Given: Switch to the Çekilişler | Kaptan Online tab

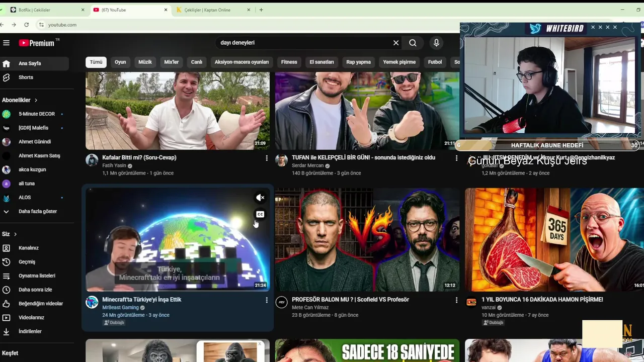Looking at the screenshot, I should (x=213, y=10).
